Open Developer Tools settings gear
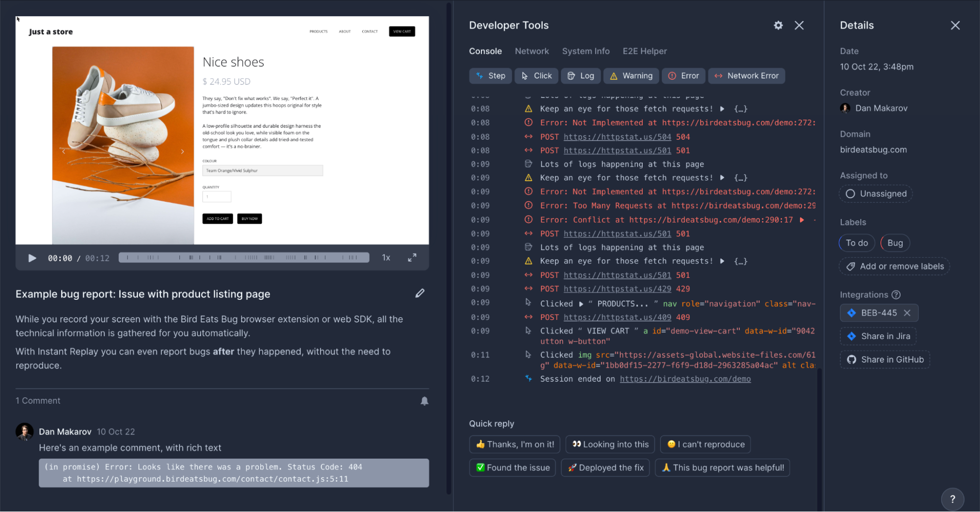 (778, 25)
